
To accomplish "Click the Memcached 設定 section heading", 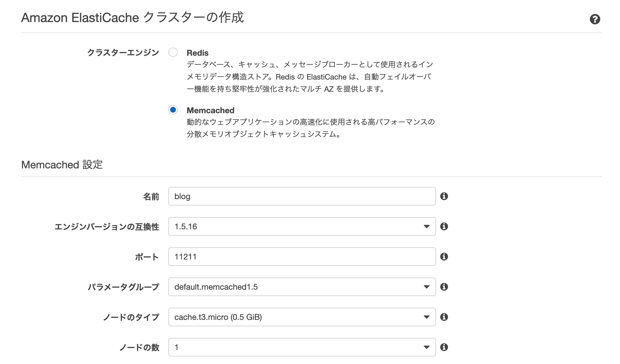I will 62,165.
